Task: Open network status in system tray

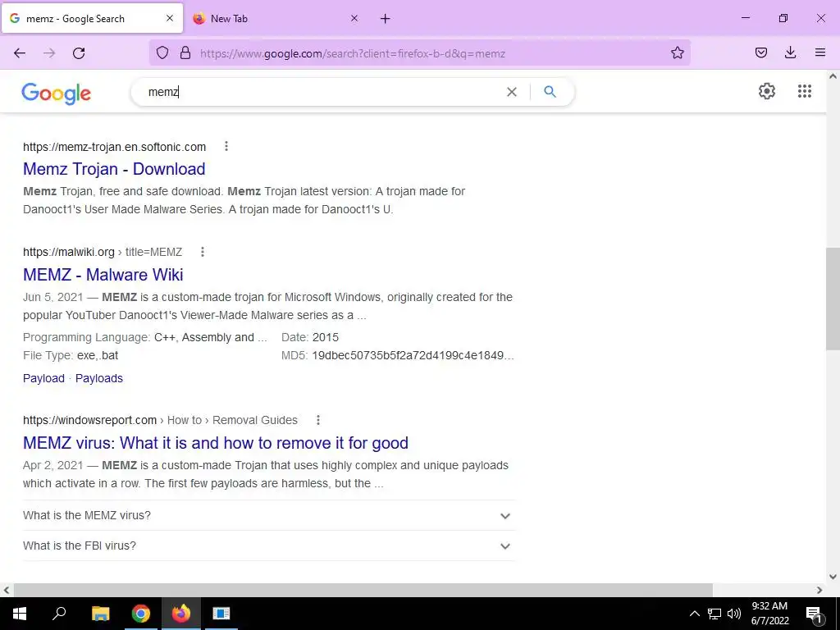Action: (714, 614)
